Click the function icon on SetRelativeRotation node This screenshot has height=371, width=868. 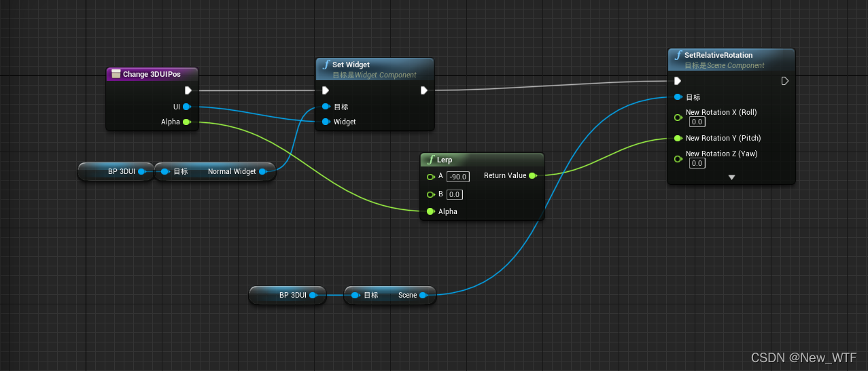point(678,55)
